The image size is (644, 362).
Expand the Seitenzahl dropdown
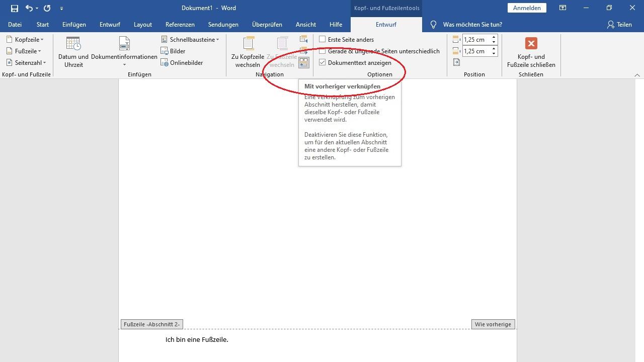click(27, 63)
